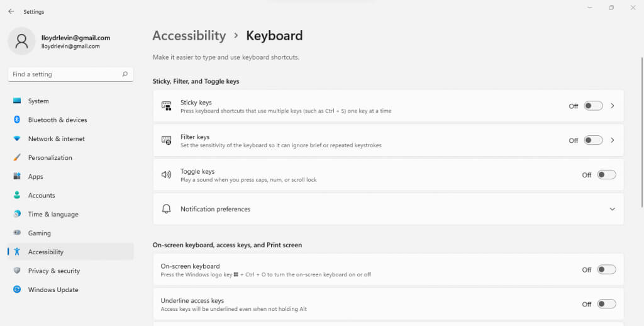Click the Network & internet wifi icon
The image size is (644, 326).
pos(17,138)
